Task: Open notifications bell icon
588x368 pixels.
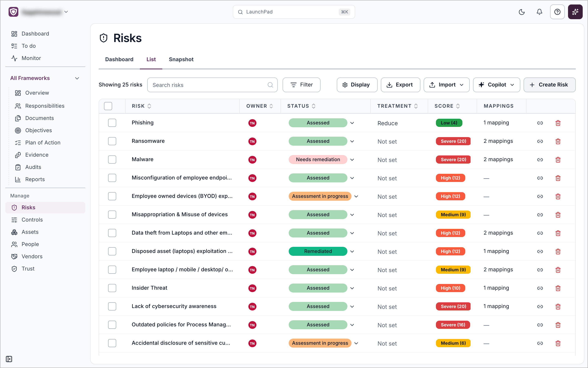Action: [539, 12]
